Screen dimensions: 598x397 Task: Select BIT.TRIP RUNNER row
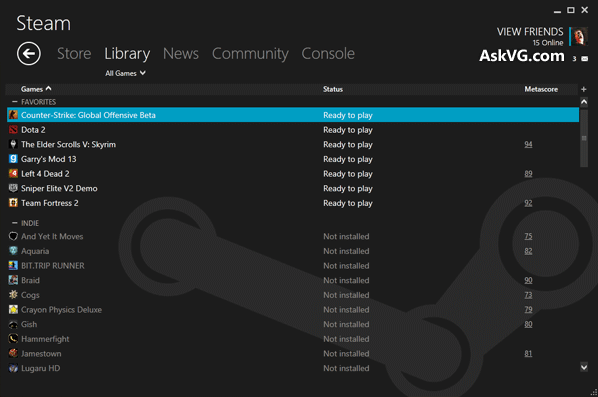pos(293,265)
